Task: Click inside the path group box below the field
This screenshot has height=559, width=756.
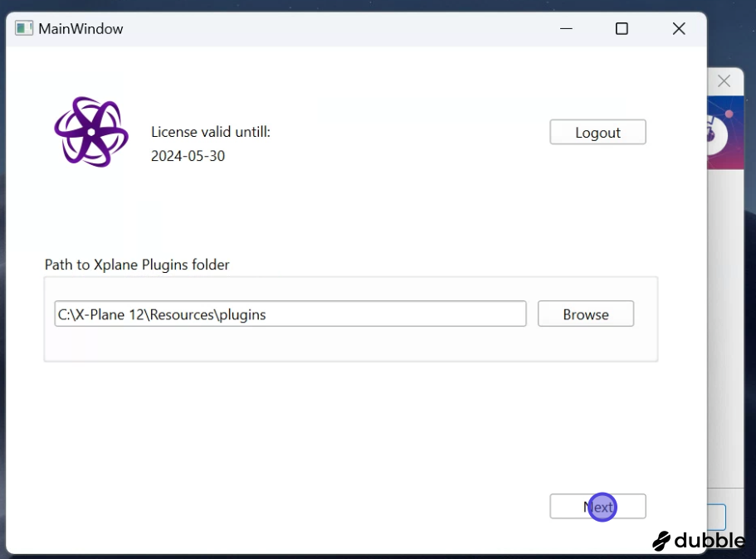Action: 332,345
